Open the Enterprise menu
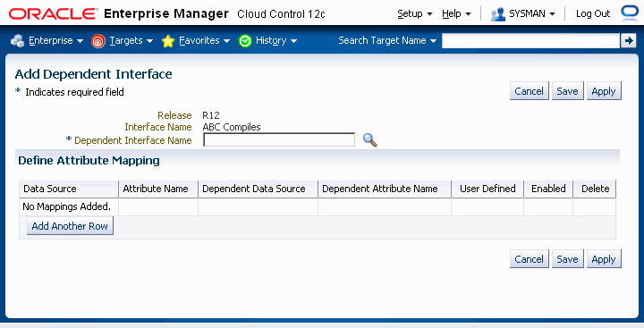 [55, 40]
